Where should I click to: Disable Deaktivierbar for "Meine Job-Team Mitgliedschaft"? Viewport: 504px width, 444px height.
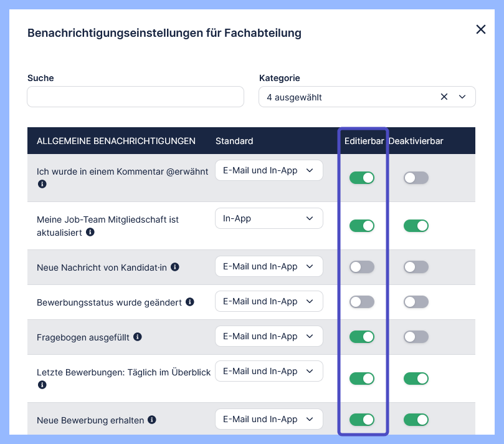416,226
